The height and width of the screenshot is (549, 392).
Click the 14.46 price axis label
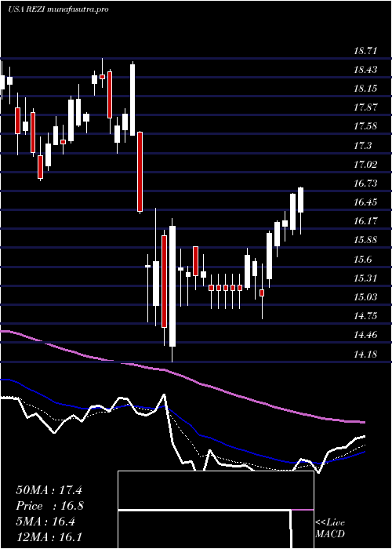(x=365, y=335)
